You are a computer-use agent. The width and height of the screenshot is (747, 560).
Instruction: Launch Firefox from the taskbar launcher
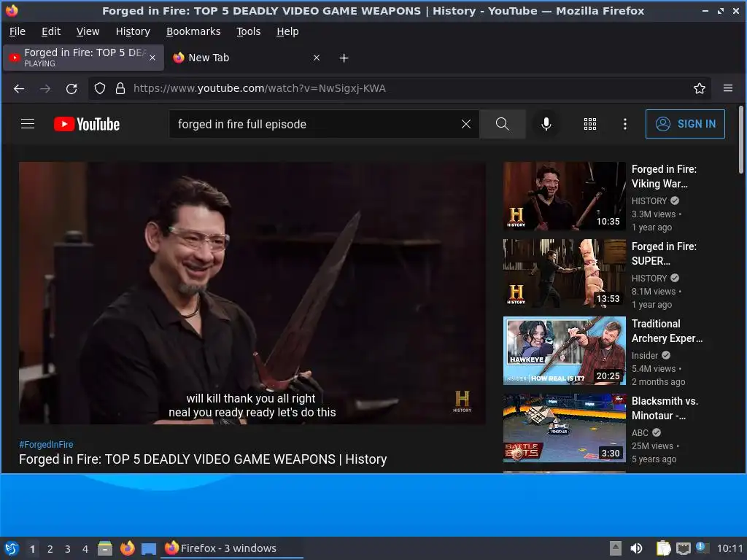click(x=127, y=548)
